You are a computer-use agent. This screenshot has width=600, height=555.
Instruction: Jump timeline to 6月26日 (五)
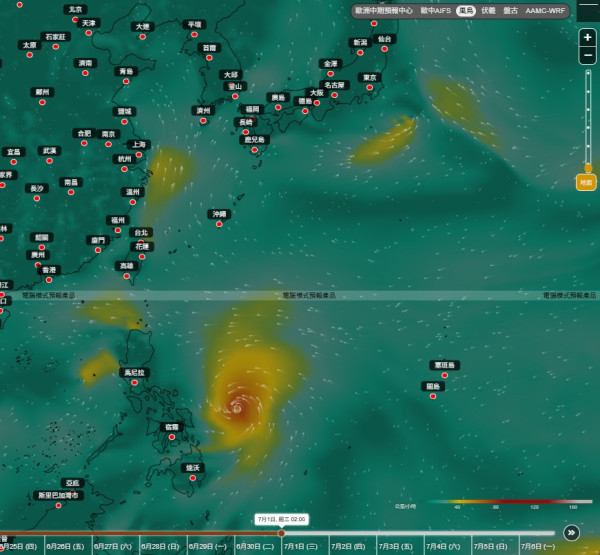(65, 546)
